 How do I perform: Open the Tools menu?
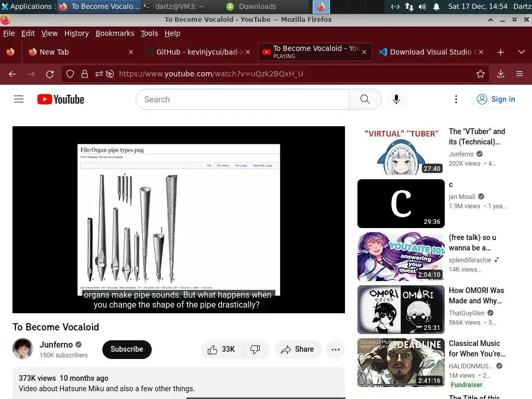click(x=149, y=33)
